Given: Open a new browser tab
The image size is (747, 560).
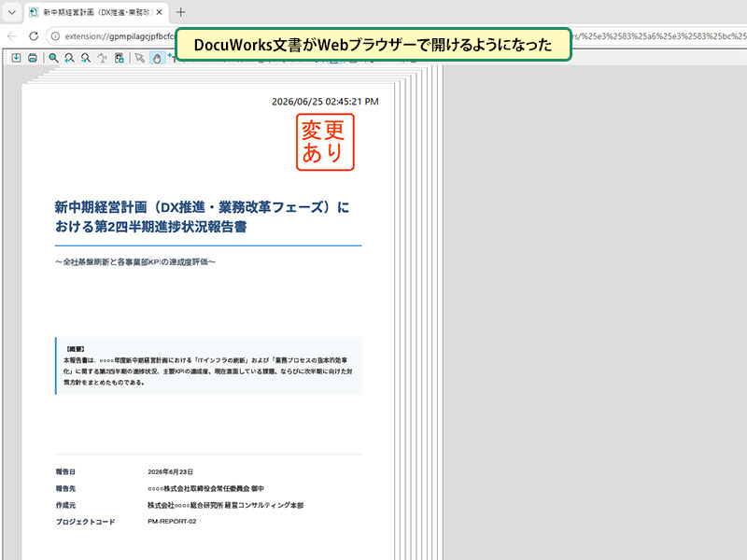Looking at the screenshot, I should (x=180, y=12).
